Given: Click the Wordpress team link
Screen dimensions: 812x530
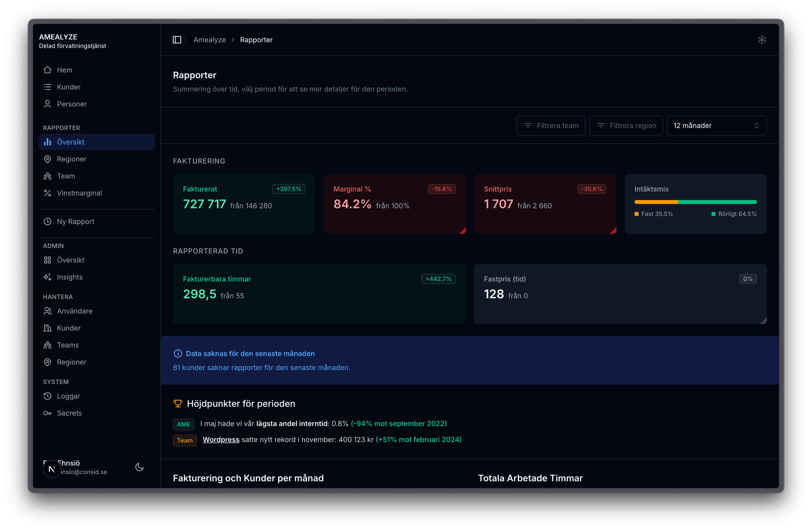Looking at the screenshot, I should [x=221, y=439].
